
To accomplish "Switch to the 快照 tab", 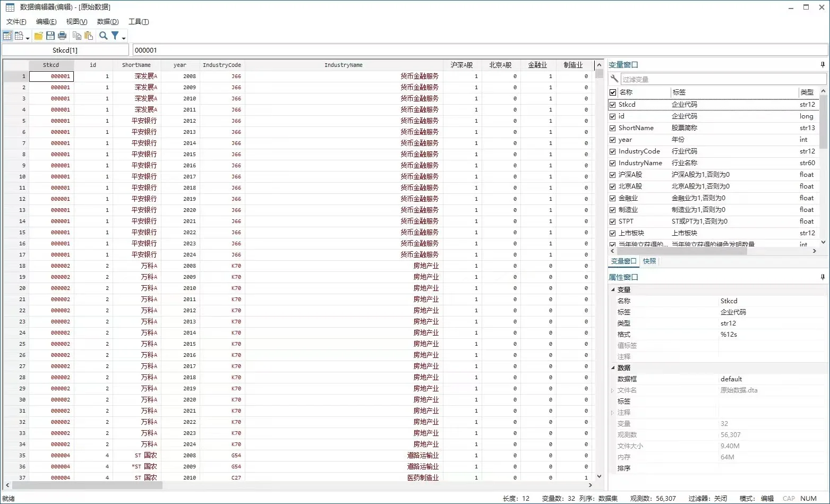I will click(x=649, y=261).
